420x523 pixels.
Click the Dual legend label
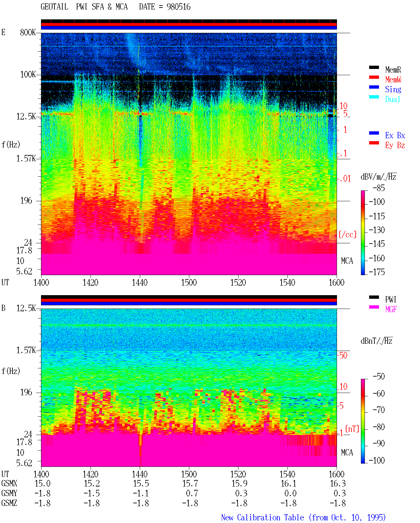393,99
